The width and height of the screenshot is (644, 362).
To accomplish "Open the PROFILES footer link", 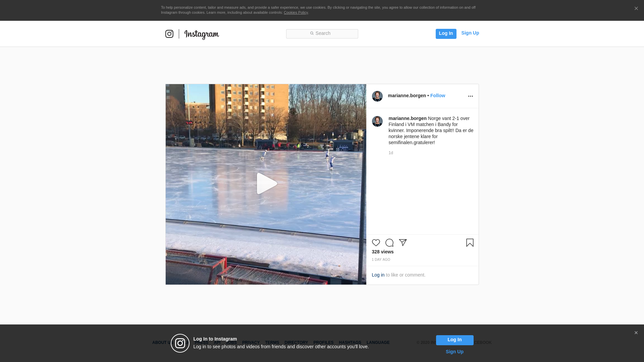I will (x=323, y=343).
